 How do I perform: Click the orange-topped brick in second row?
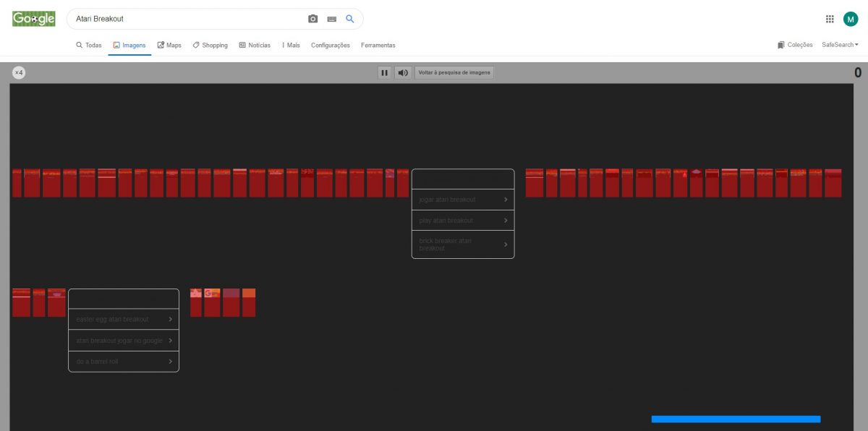pyautogui.click(x=249, y=302)
